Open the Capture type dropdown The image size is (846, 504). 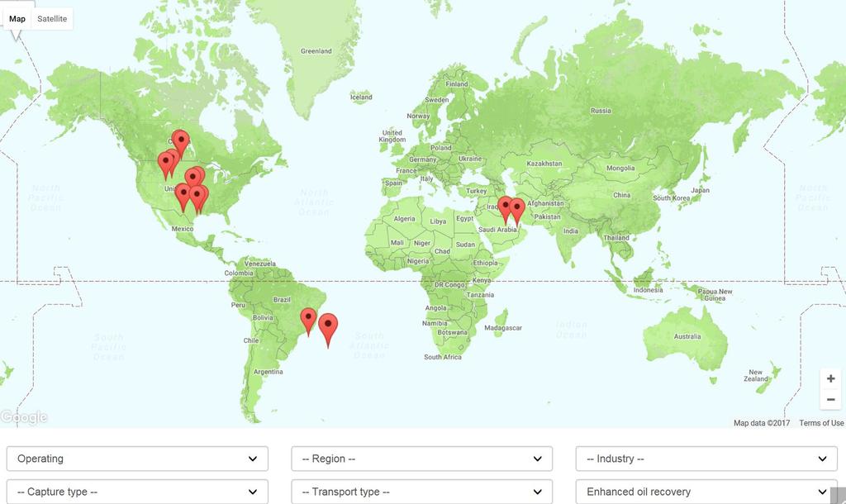(x=137, y=492)
